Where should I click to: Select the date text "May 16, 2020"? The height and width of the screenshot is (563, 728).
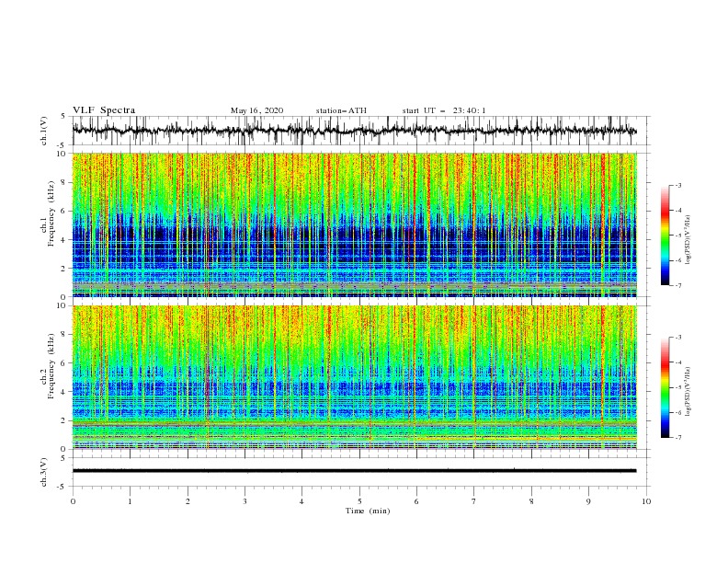(x=256, y=110)
